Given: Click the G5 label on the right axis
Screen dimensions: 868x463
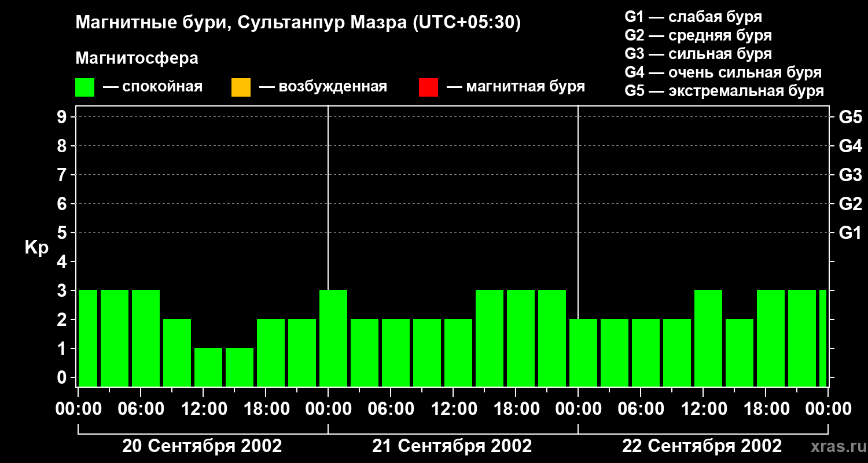Looking at the screenshot, I should coord(850,117).
